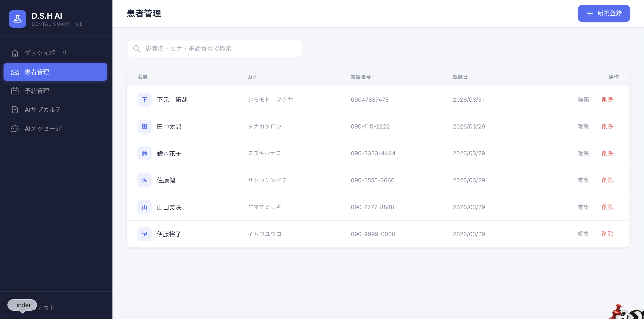The height and width of the screenshot is (319, 644).
Task: Click phone number 09047687478
Action: point(370,100)
